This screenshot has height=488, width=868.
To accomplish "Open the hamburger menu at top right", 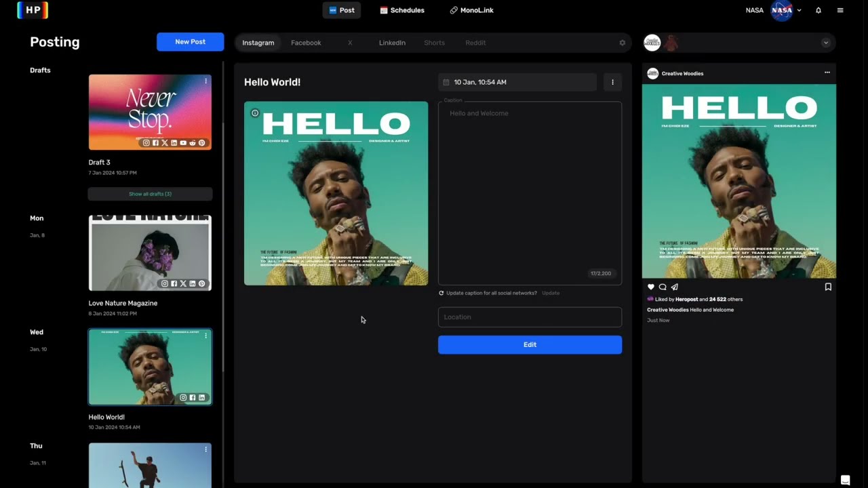I will [x=840, y=10].
